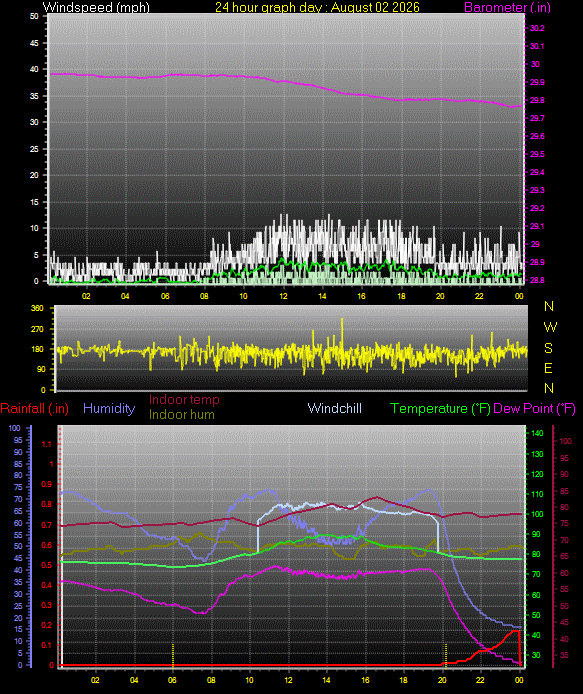Click the 'E' compass direction label
The image size is (583, 694).
coord(548,368)
